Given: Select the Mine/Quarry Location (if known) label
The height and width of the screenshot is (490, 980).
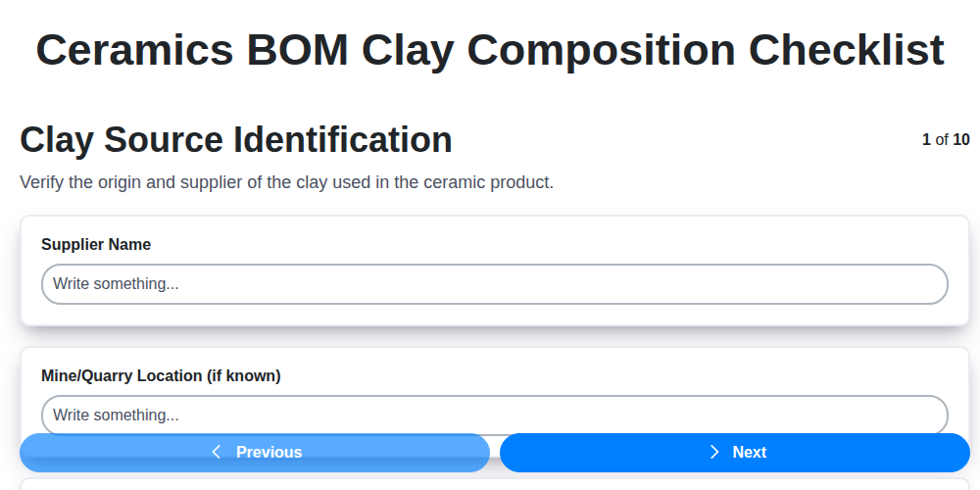Looking at the screenshot, I should pyautogui.click(x=161, y=375).
